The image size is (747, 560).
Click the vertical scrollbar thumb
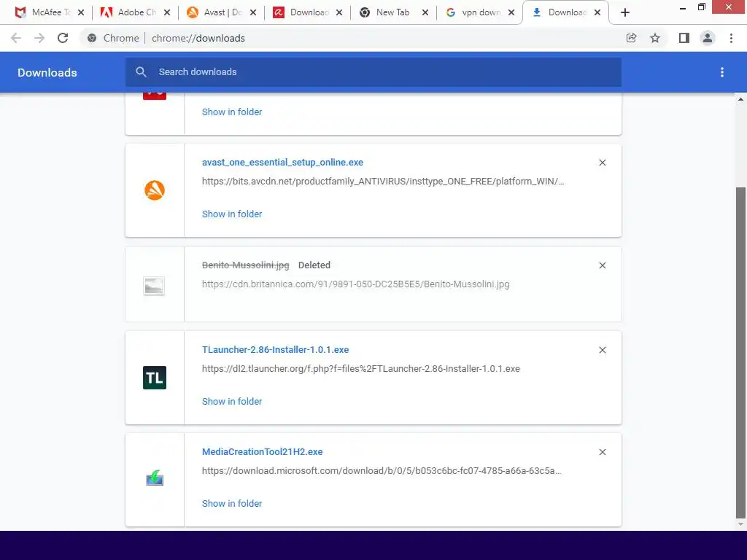click(740, 352)
